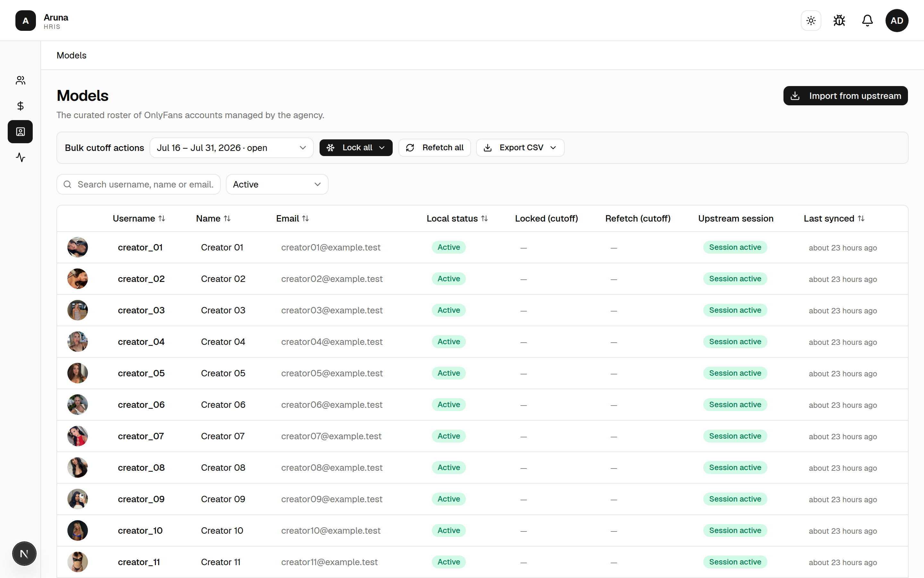
Task: Focus the username search field
Action: pos(139,184)
